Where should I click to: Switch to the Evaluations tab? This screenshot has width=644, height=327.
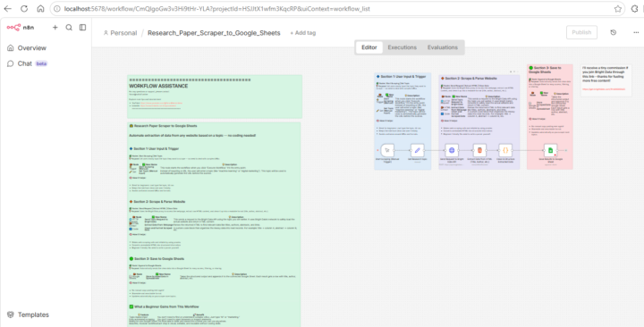443,47
